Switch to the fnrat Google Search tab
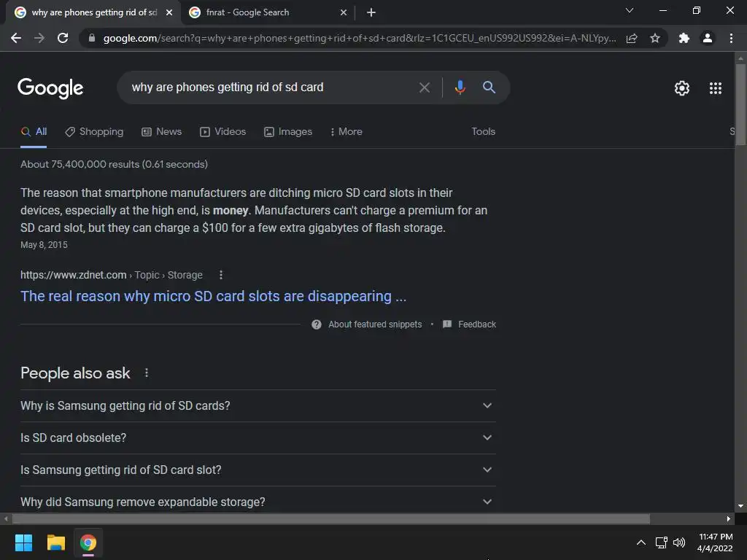Image resolution: width=747 pixels, height=560 pixels. [268, 12]
